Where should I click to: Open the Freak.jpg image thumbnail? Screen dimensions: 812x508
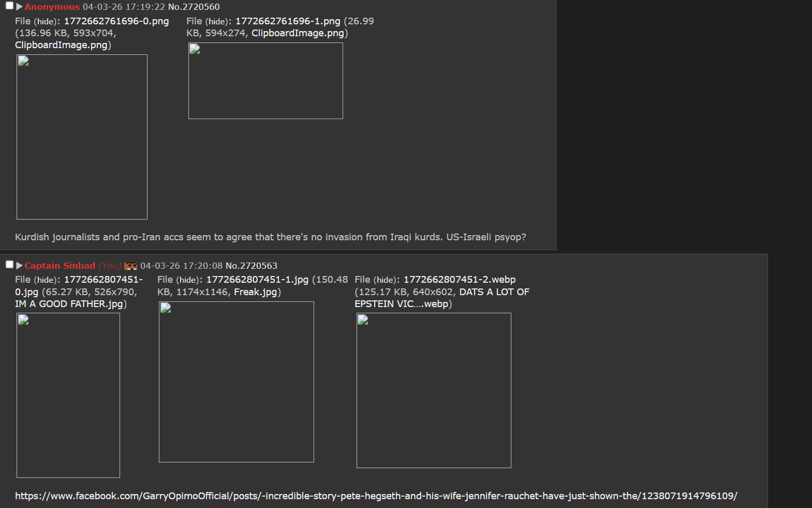(236, 382)
